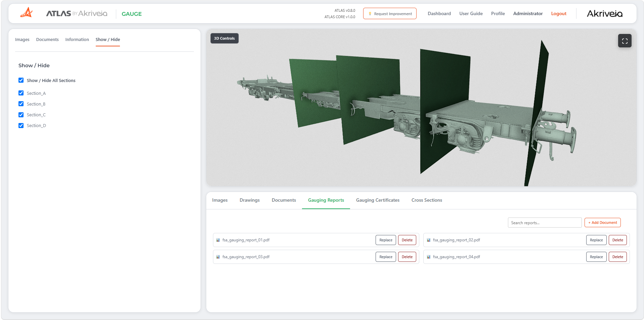Toggle fullscreen for the 3D viewer
Screen dimensions: 644x320
(x=625, y=41)
